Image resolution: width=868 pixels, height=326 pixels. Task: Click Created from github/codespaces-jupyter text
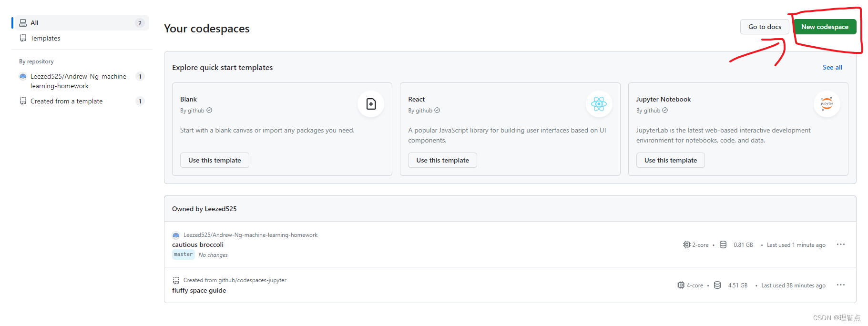coord(235,280)
